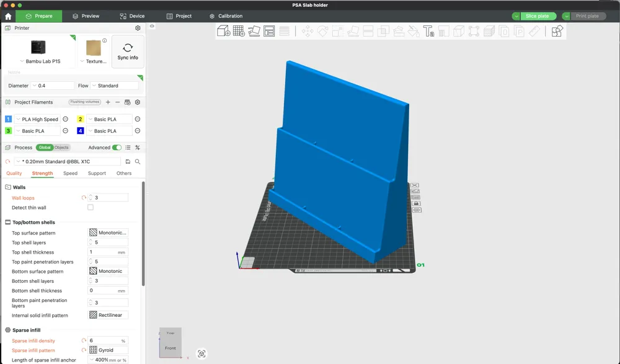Reset Sparse infill density to default
Image resolution: width=620 pixels, height=364 pixels.
(x=84, y=340)
